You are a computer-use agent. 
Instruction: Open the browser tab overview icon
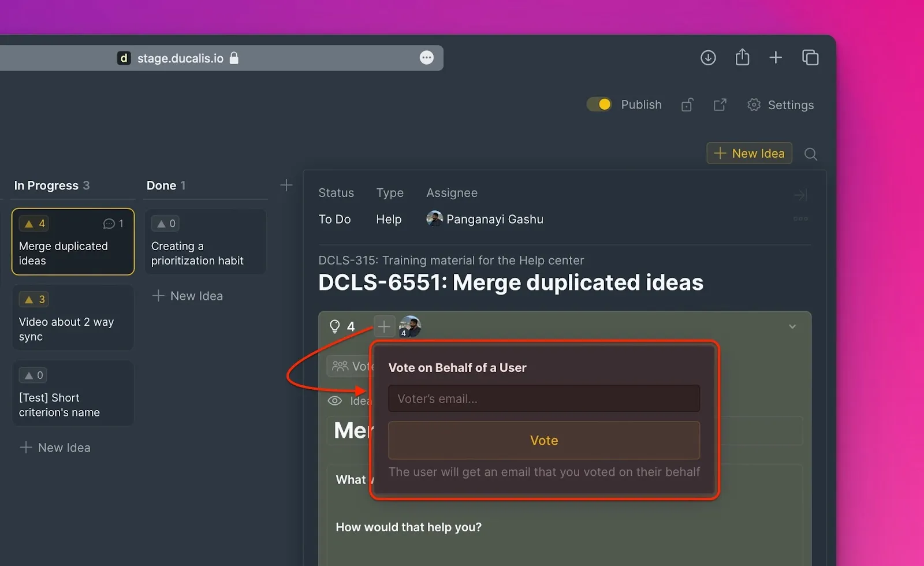pyautogui.click(x=810, y=57)
